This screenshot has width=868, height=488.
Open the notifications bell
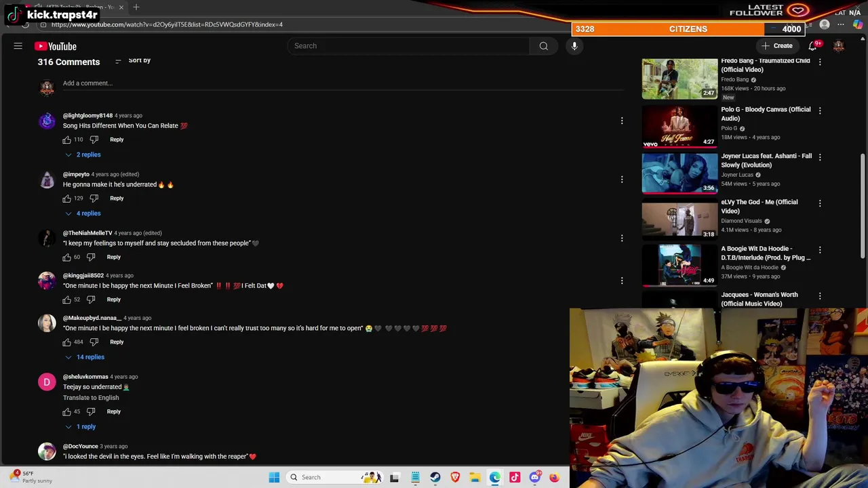point(812,46)
